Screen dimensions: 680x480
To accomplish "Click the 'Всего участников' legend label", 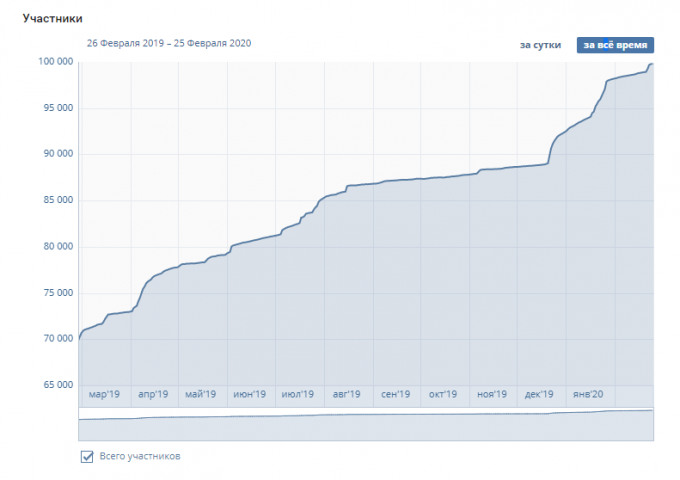I will coord(140,456).
